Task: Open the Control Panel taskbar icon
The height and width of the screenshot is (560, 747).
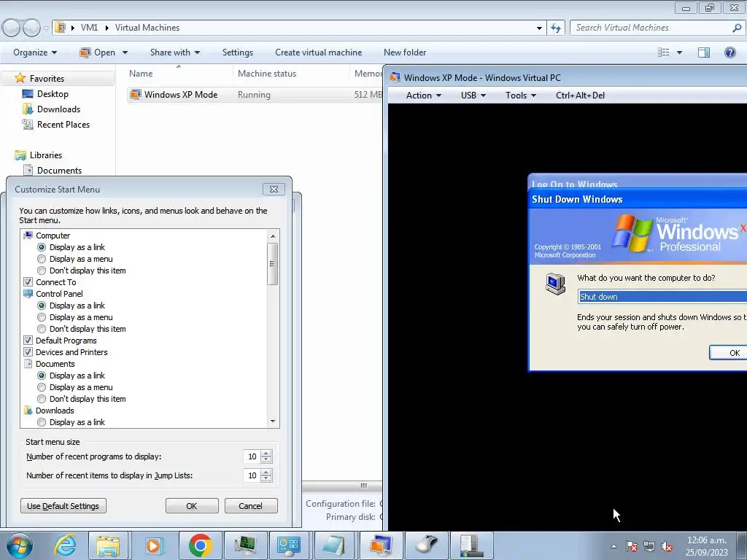Action: point(289,545)
